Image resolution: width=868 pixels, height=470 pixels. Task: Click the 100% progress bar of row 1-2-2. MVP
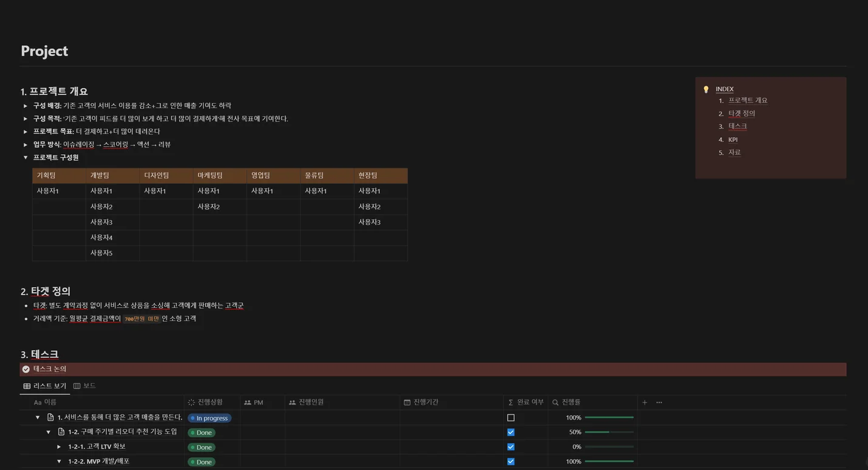609,461
